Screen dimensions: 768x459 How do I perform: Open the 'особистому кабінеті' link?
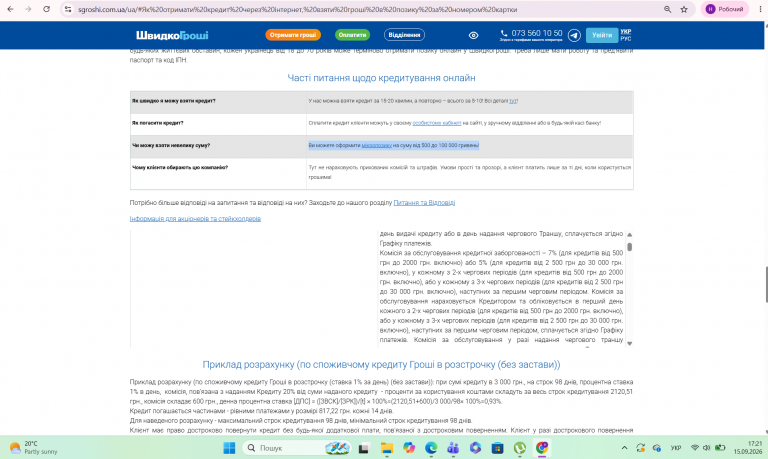tap(436, 123)
